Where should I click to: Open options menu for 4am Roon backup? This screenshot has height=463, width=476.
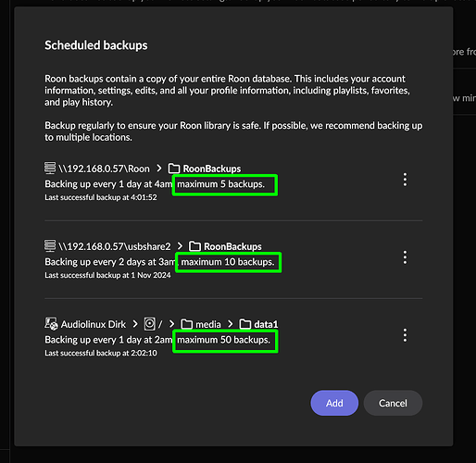[x=405, y=180]
